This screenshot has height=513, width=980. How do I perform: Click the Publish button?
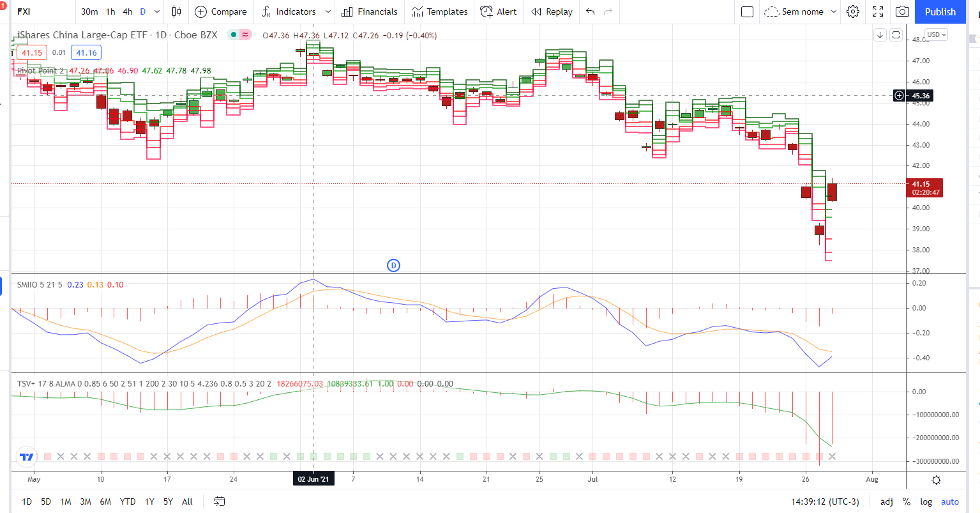(940, 11)
